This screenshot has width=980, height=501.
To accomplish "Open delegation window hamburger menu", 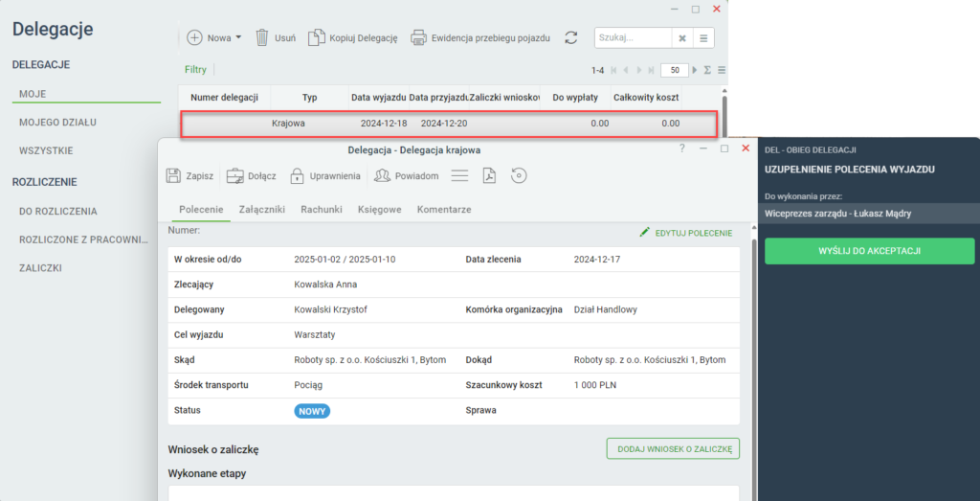I will tap(460, 175).
